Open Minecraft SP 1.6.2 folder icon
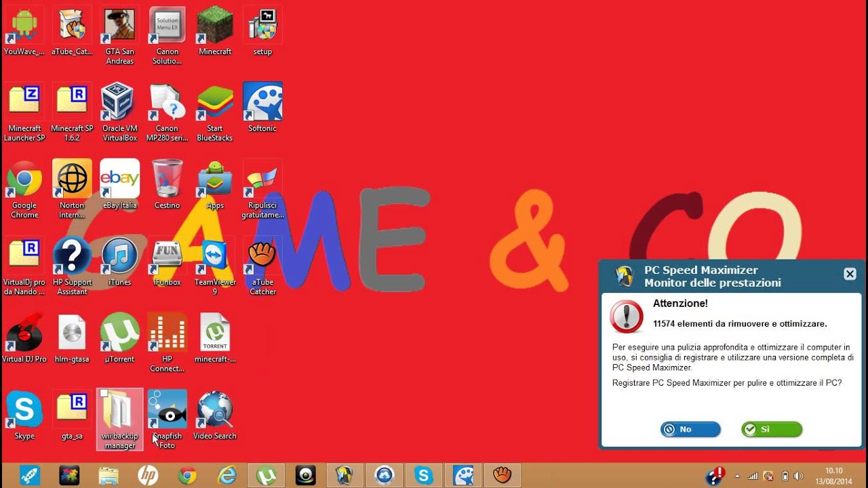Image resolution: width=868 pixels, height=488 pixels. (72, 113)
